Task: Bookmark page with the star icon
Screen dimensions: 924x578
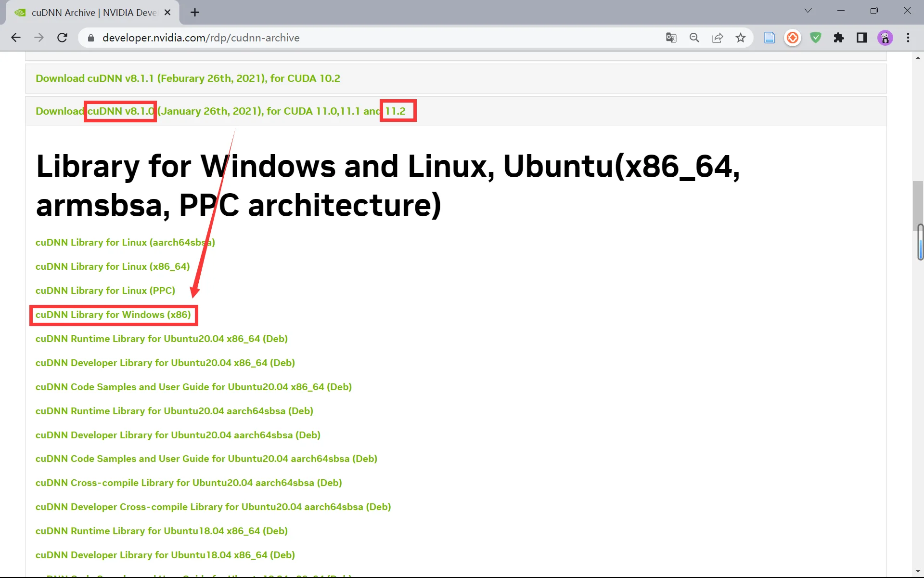Action: click(741, 38)
